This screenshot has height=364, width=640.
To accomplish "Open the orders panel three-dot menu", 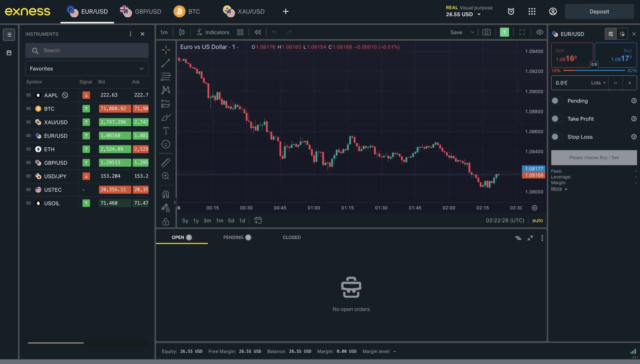I will [x=542, y=238].
